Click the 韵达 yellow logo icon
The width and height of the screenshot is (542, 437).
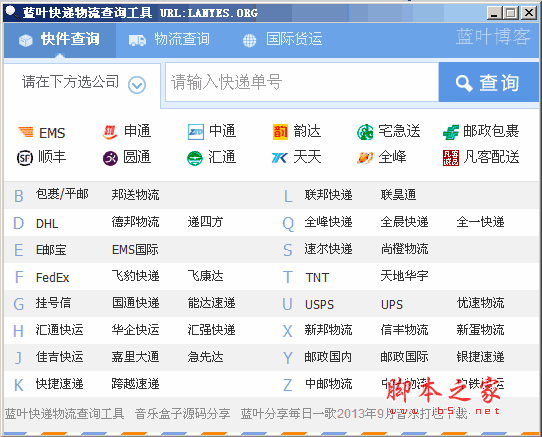tap(280, 132)
